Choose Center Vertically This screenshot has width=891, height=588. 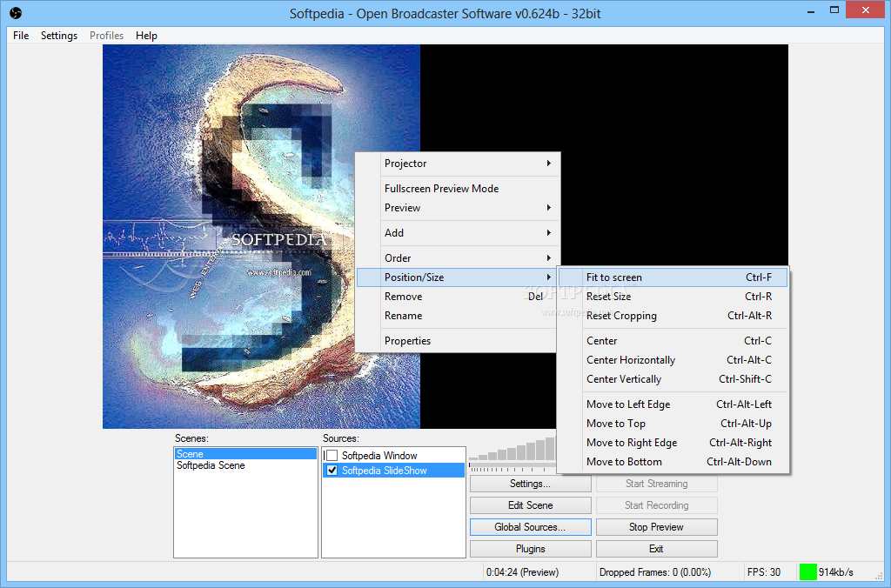tap(673, 379)
